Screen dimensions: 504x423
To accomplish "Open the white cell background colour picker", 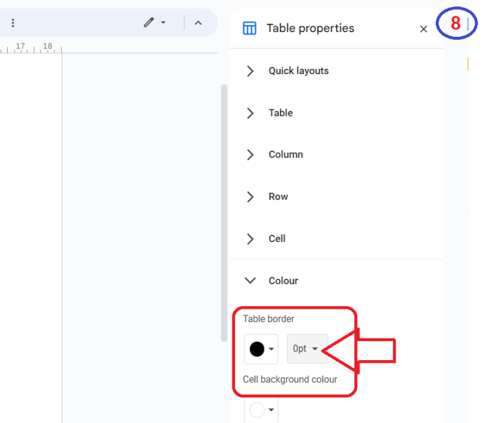I will [x=261, y=410].
